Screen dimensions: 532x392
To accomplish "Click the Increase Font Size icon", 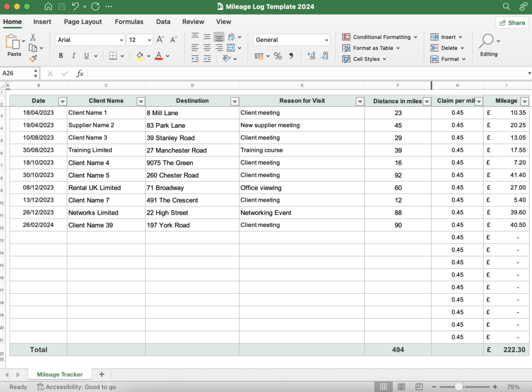I will pos(160,40).
